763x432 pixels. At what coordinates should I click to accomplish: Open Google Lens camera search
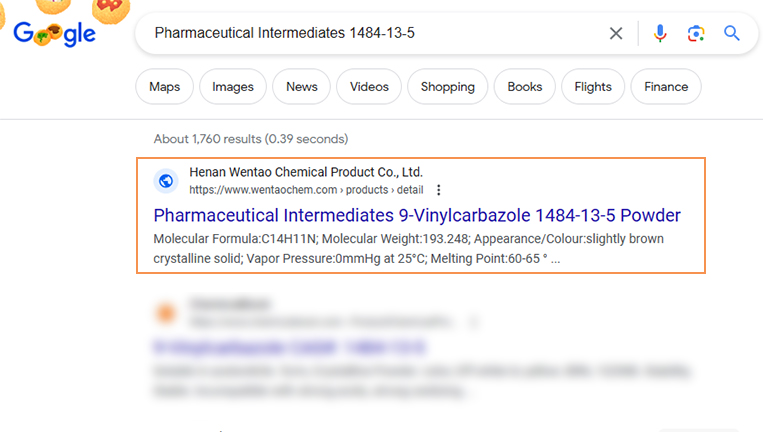click(696, 34)
